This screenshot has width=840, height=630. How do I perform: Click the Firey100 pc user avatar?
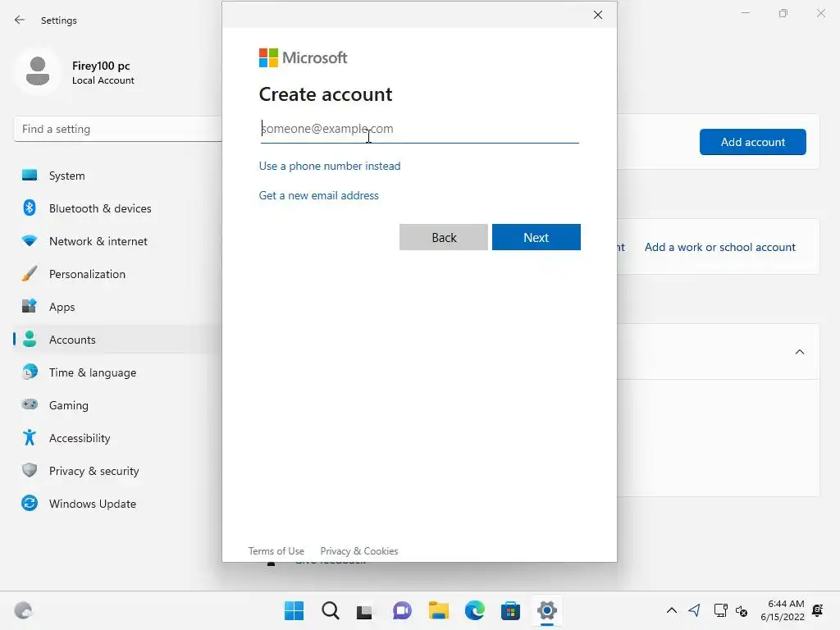click(x=38, y=71)
